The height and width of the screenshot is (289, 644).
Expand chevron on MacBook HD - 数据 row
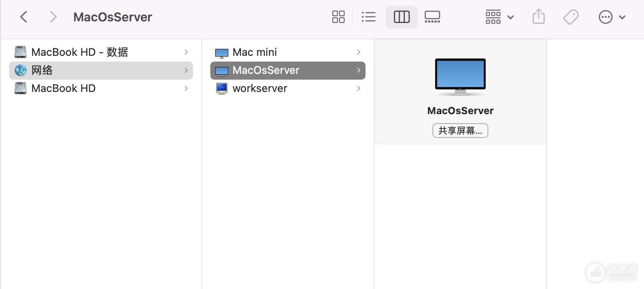(x=186, y=52)
